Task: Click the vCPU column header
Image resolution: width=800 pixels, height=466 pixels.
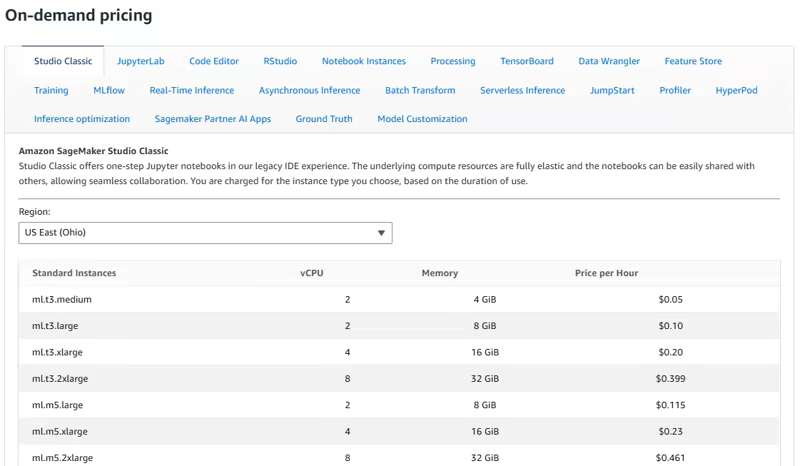Action: click(312, 273)
